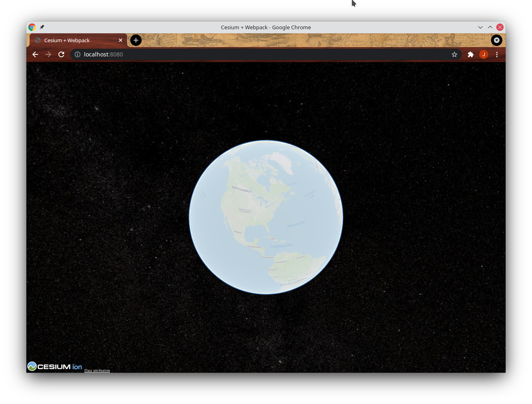Viewport: 532px width, 404px height.
Task: Open the Data attribution link
Action: (x=97, y=370)
